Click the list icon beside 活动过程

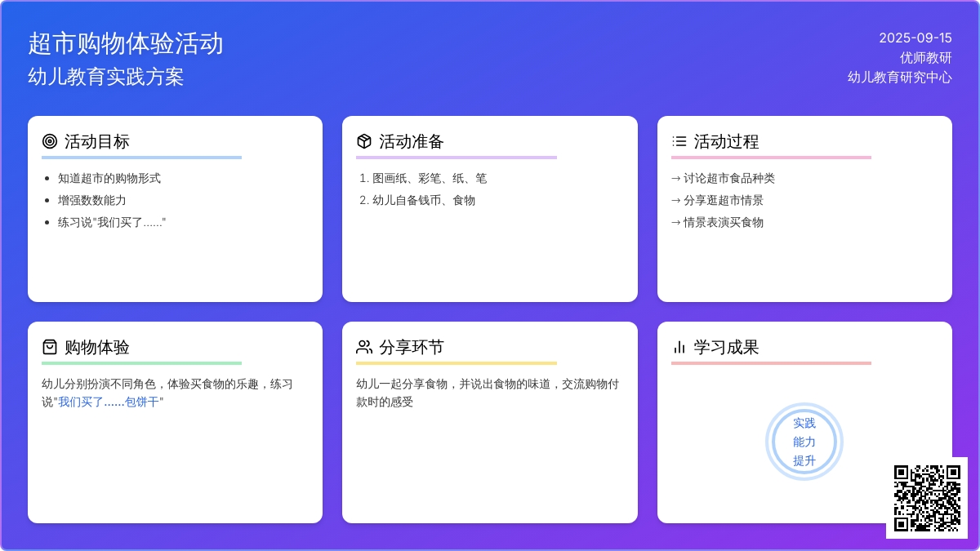(x=679, y=141)
